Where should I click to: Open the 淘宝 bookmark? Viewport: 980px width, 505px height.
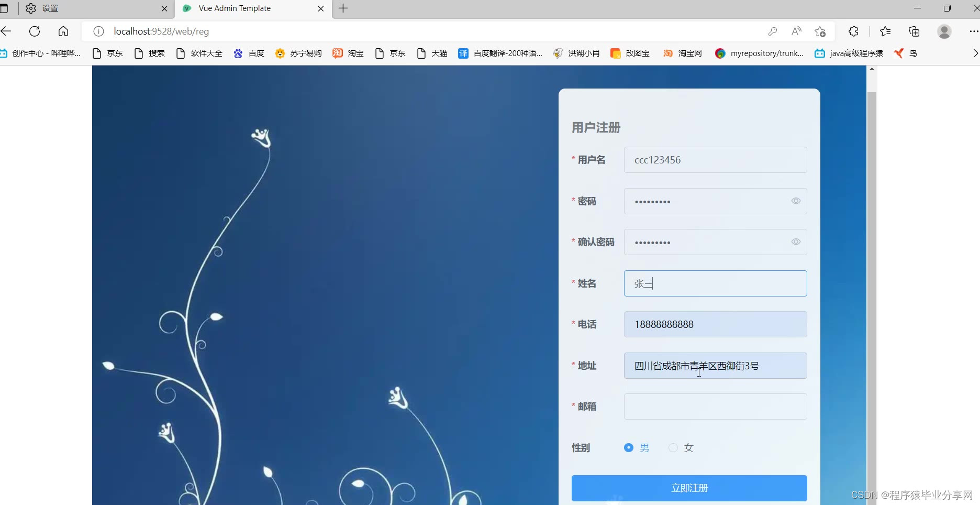(x=349, y=53)
